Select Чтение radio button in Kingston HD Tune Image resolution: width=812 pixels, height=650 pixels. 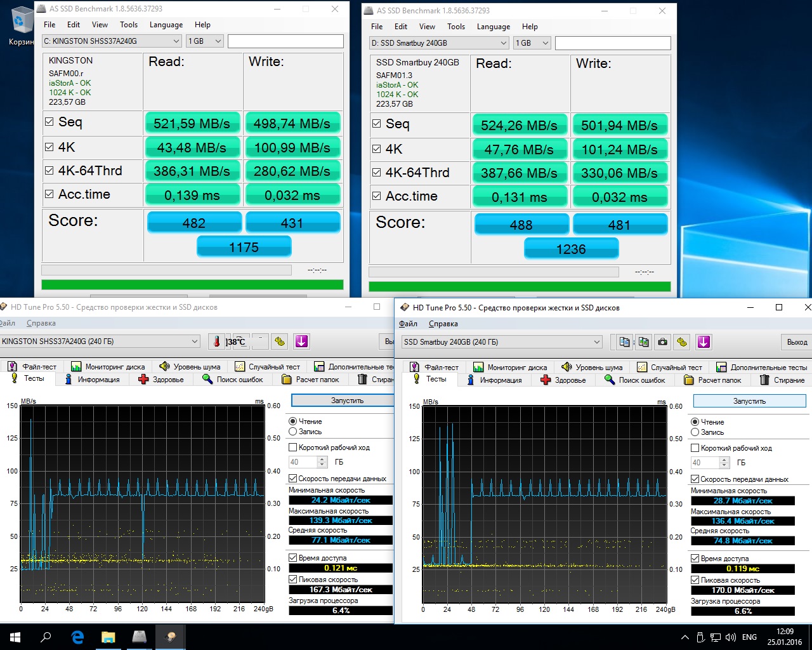(293, 421)
